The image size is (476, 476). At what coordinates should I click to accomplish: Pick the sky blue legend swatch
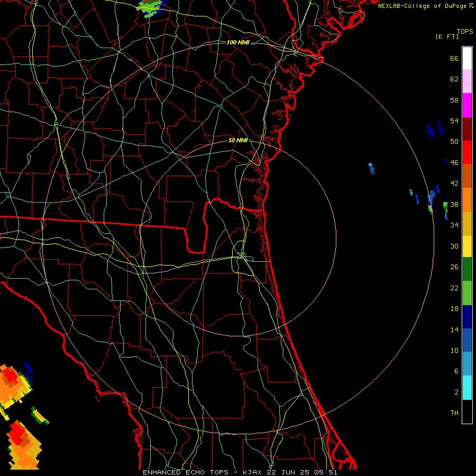click(467, 364)
